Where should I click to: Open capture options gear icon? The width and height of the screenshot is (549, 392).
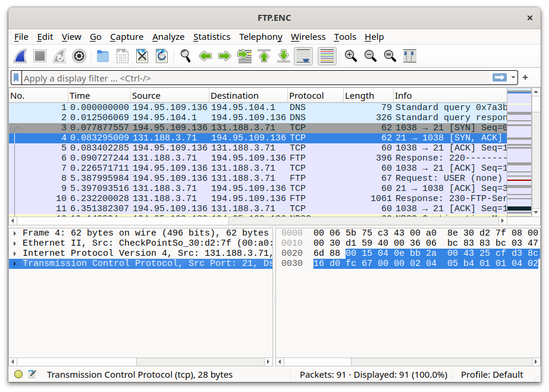[79, 56]
